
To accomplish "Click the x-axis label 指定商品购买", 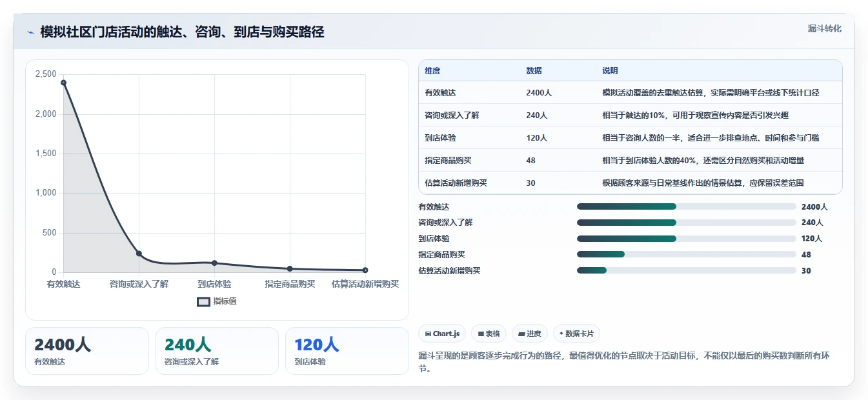I will pyautogui.click(x=290, y=284).
